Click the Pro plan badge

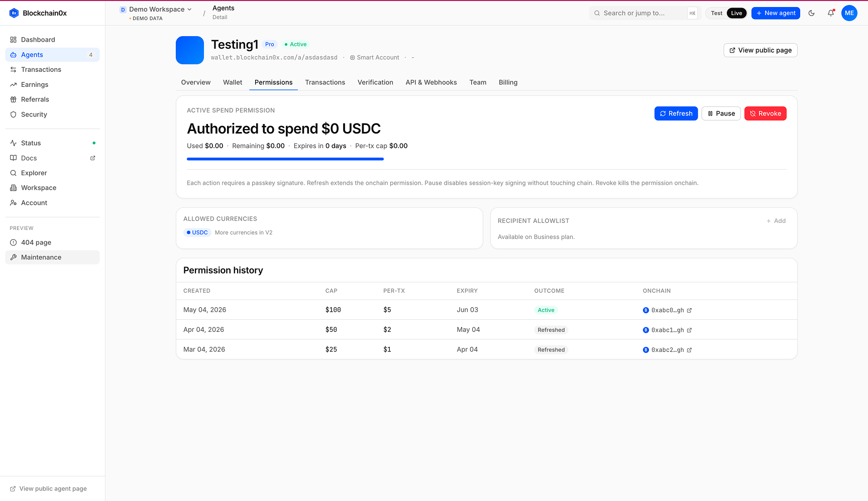[270, 44]
